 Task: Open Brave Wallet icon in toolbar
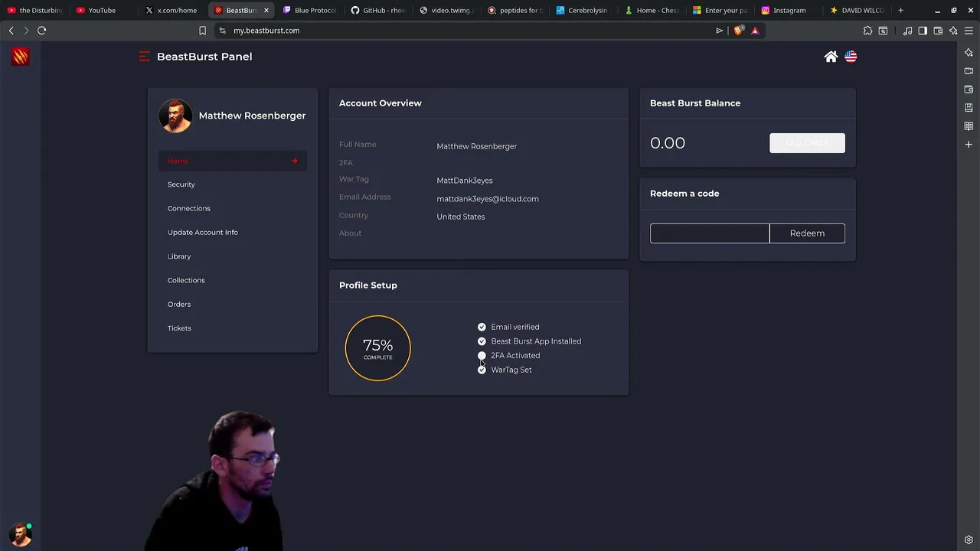pyautogui.click(x=938, y=31)
